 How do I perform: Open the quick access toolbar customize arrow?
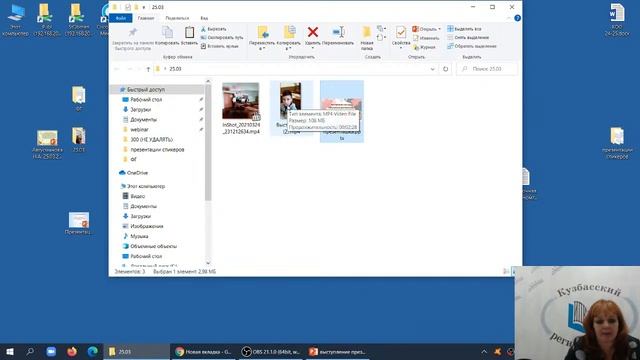144,7
